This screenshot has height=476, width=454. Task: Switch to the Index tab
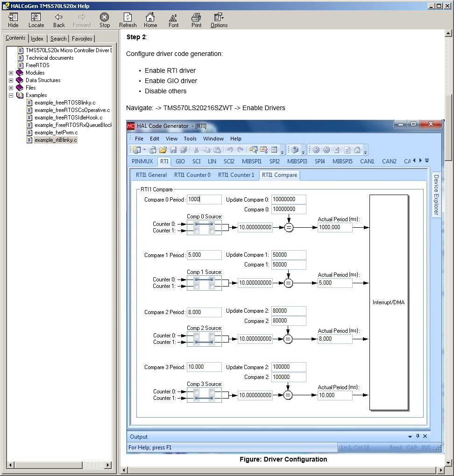pyautogui.click(x=37, y=39)
